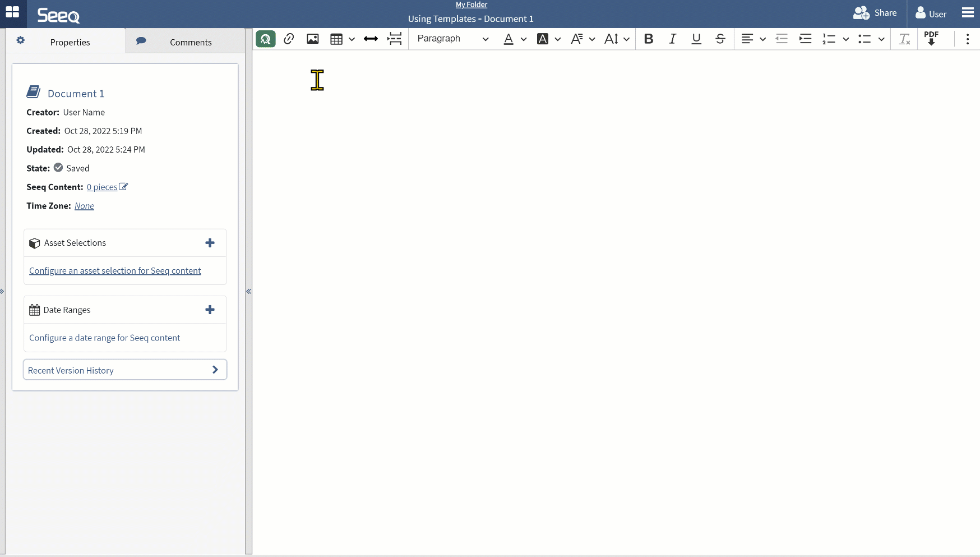Toggle underline formatting
Image resolution: width=980 pixels, height=557 pixels.
click(696, 39)
